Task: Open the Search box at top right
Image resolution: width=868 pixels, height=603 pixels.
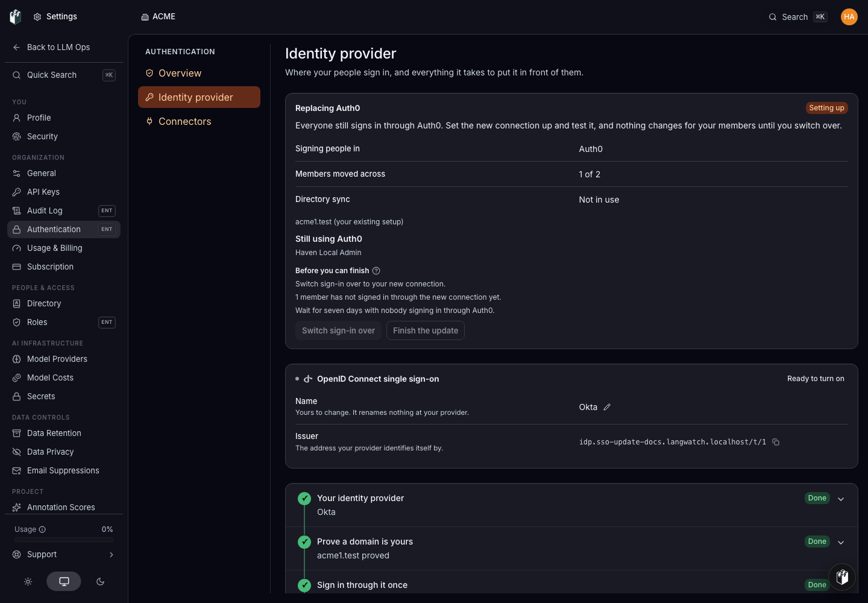Action: pyautogui.click(x=798, y=17)
